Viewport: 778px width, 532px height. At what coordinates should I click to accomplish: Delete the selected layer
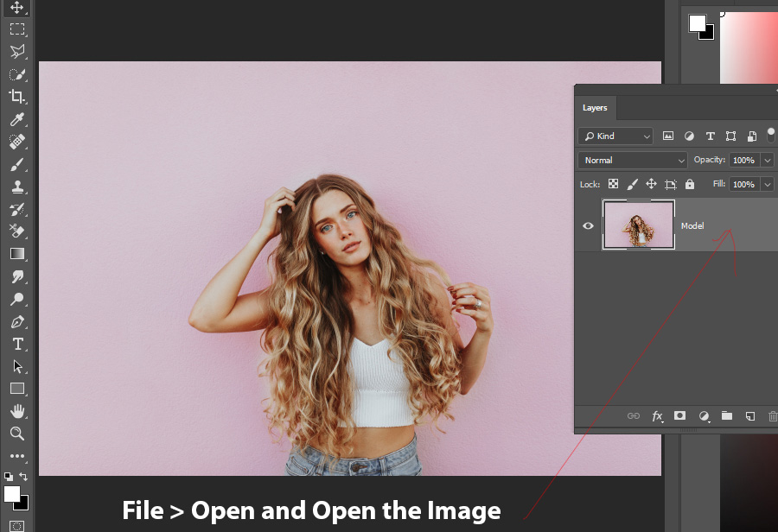point(773,416)
